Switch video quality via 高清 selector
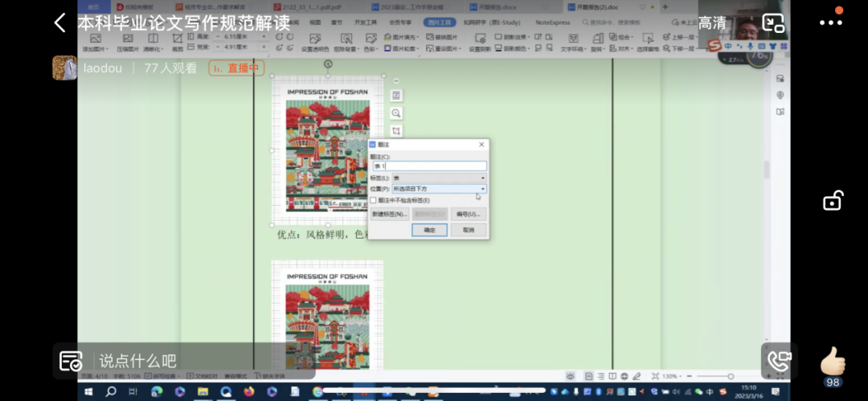Viewport: 868px width, 401px height. click(712, 23)
